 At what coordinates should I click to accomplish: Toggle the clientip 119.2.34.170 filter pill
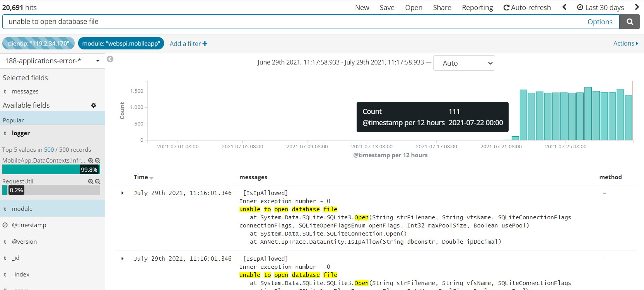point(38,44)
